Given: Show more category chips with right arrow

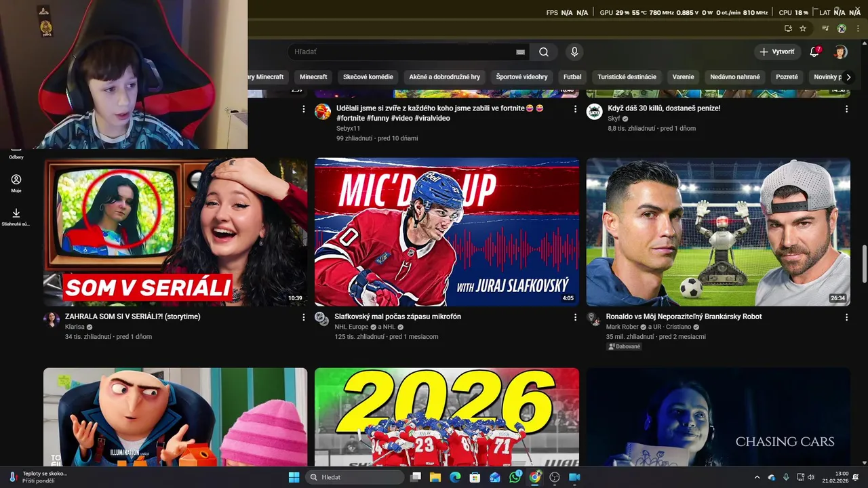Looking at the screenshot, I should click(848, 77).
